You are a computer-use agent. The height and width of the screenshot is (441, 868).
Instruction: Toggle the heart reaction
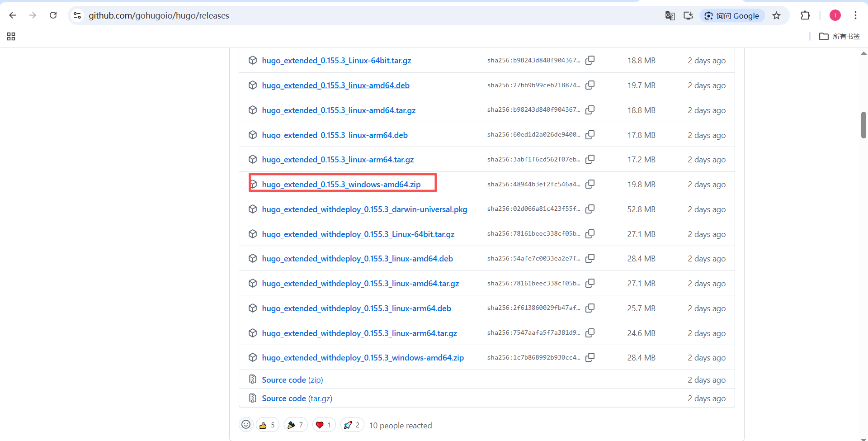(x=324, y=425)
